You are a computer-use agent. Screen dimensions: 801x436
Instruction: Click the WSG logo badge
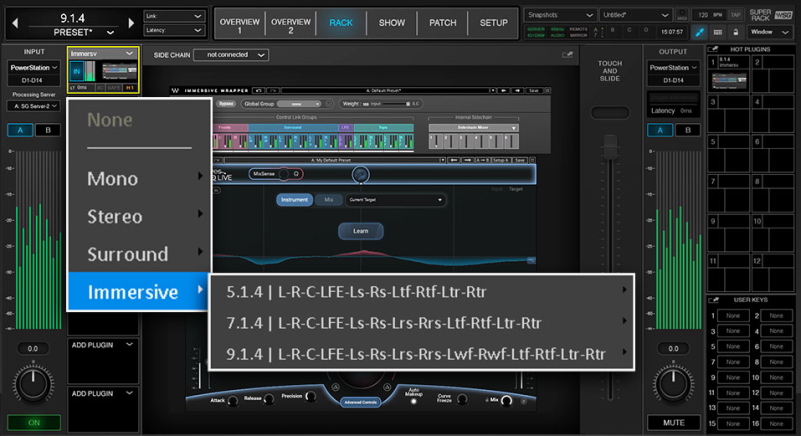tap(783, 15)
